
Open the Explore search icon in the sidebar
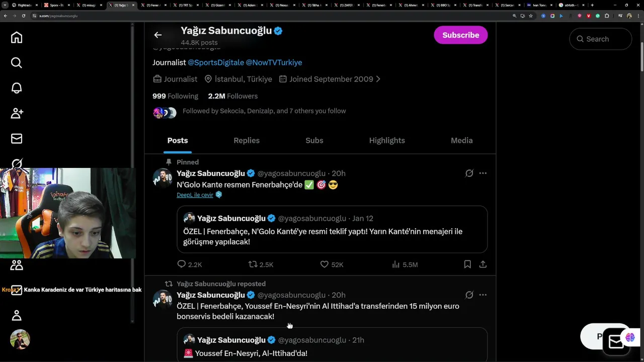click(17, 63)
